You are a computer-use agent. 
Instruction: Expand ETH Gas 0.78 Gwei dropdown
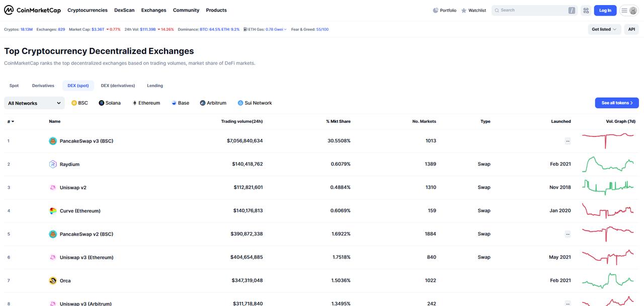(x=276, y=29)
